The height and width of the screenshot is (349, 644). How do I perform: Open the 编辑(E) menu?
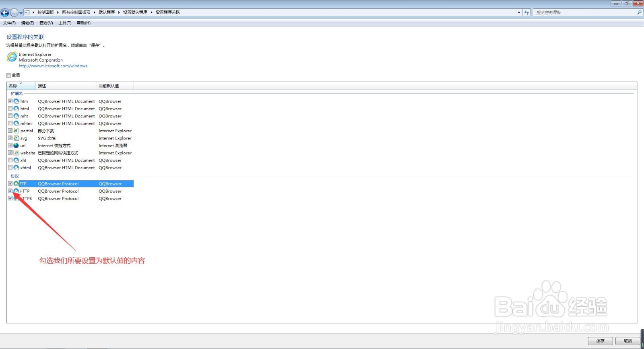(27, 23)
